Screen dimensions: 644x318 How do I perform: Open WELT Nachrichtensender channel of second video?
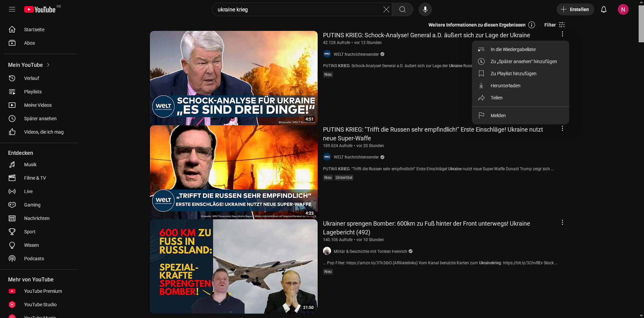click(x=356, y=157)
